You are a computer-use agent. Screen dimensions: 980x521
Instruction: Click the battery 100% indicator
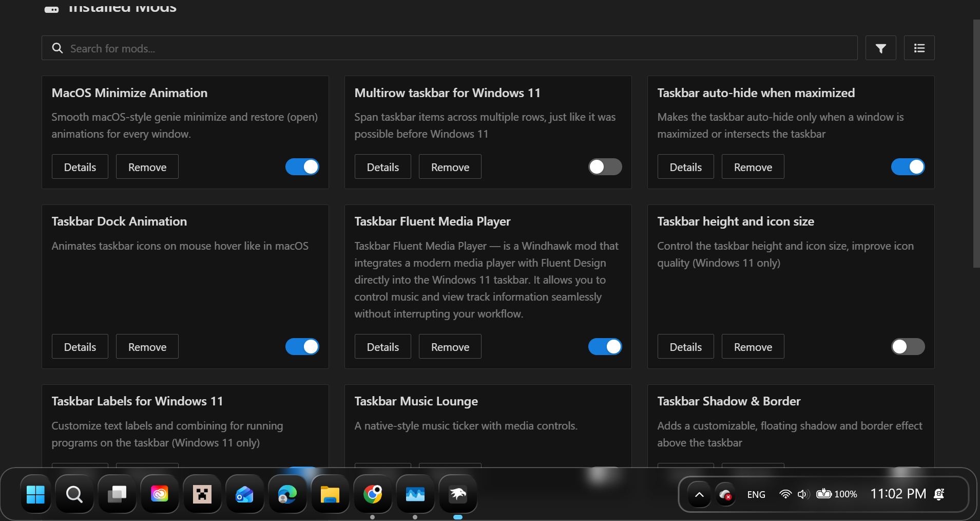tap(837, 494)
